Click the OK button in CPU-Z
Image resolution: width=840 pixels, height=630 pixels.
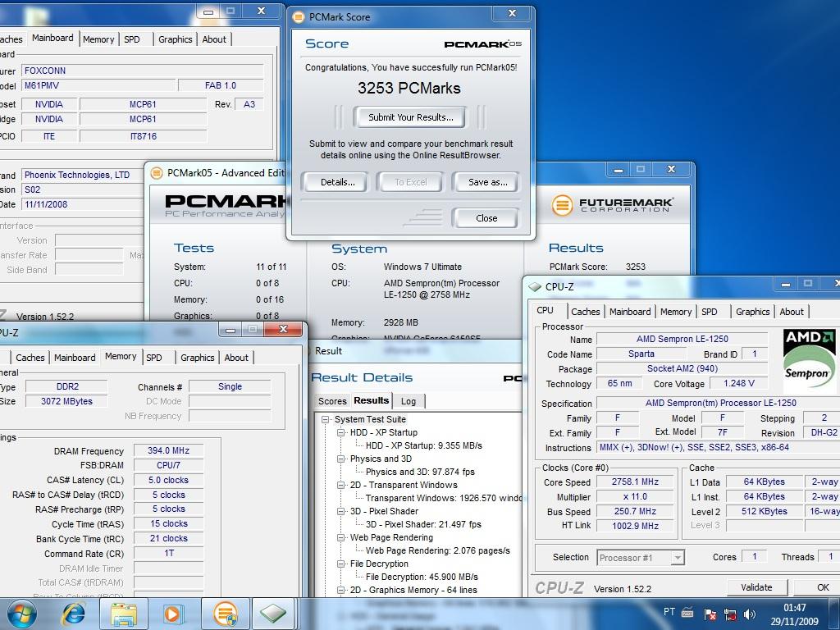point(819,587)
